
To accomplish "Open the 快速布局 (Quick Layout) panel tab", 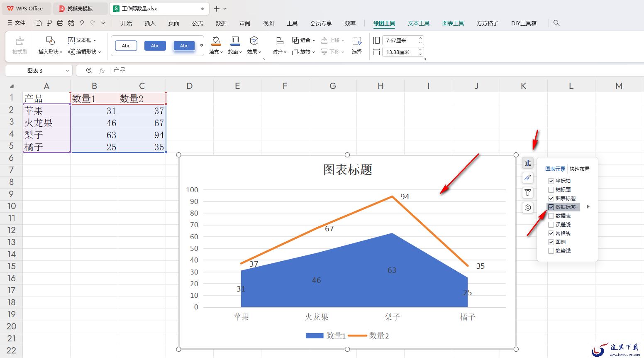I will (579, 169).
